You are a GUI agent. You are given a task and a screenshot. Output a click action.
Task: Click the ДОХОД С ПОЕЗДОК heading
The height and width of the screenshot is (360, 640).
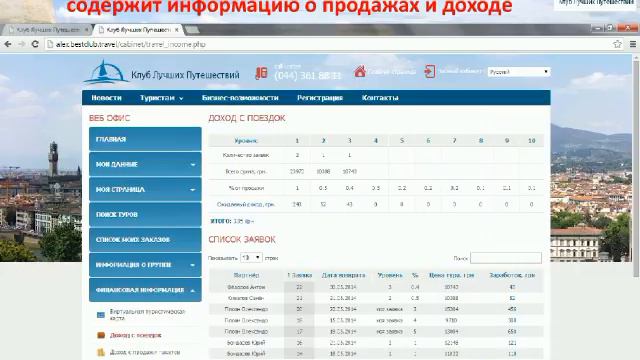[247, 118]
